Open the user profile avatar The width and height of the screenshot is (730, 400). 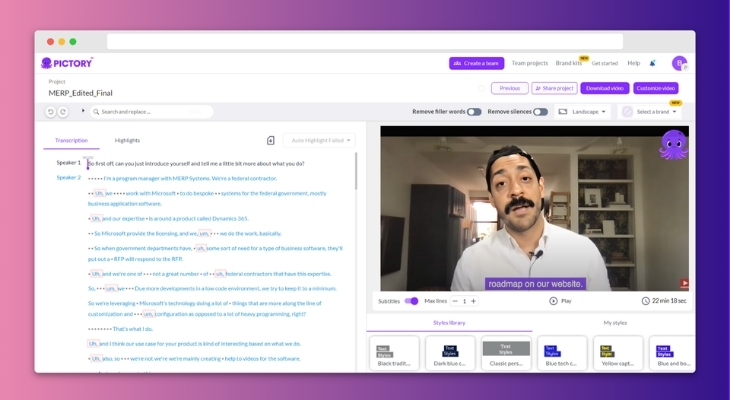click(679, 63)
